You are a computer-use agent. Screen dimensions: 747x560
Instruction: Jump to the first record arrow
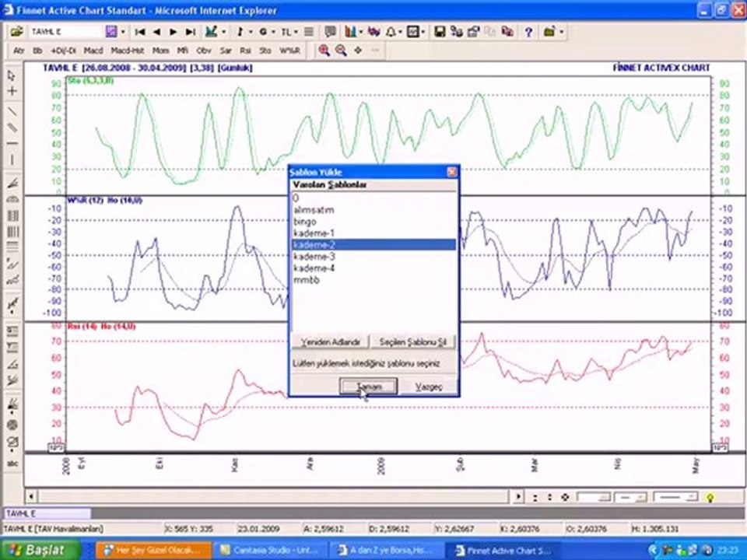[139, 32]
